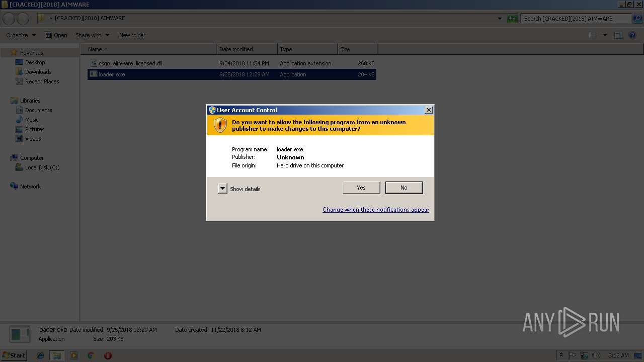Open Videos library
The width and height of the screenshot is (644, 362).
point(33,139)
